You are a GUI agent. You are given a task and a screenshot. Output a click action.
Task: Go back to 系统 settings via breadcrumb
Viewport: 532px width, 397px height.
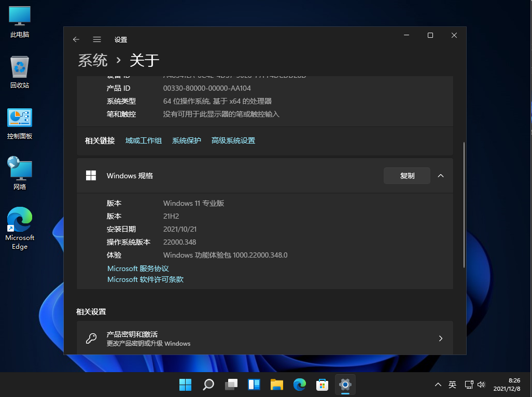pyautogui.click(x=93, y=61)
